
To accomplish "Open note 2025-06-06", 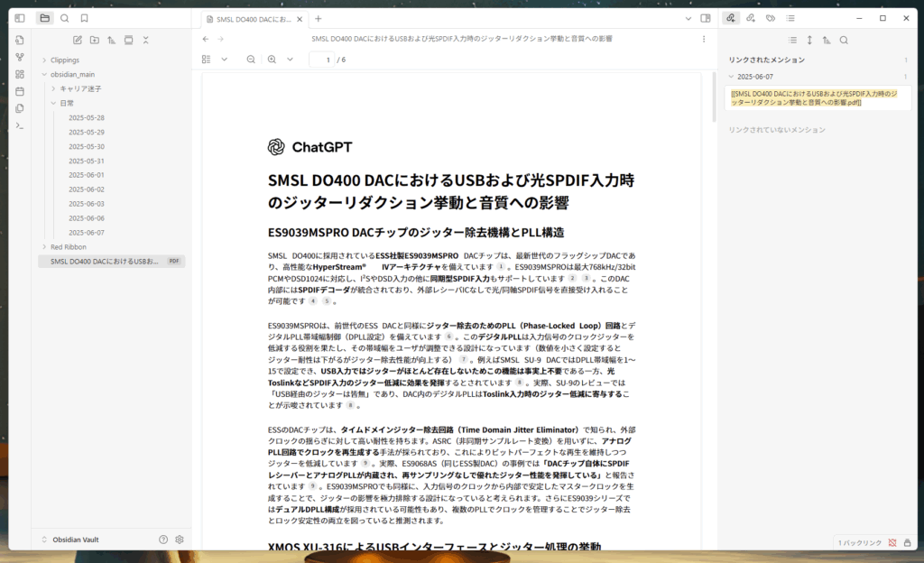I will 87,218.
